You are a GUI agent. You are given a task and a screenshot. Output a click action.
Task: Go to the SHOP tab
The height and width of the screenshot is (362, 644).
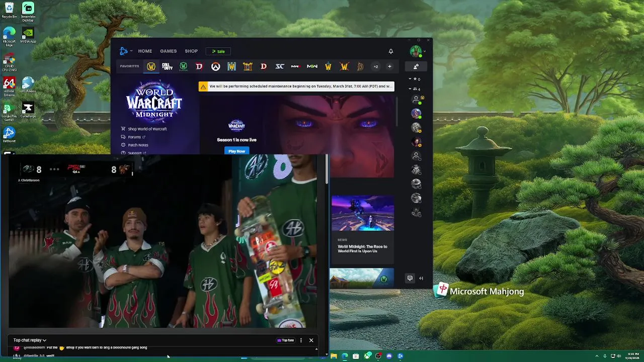(191, 51)
